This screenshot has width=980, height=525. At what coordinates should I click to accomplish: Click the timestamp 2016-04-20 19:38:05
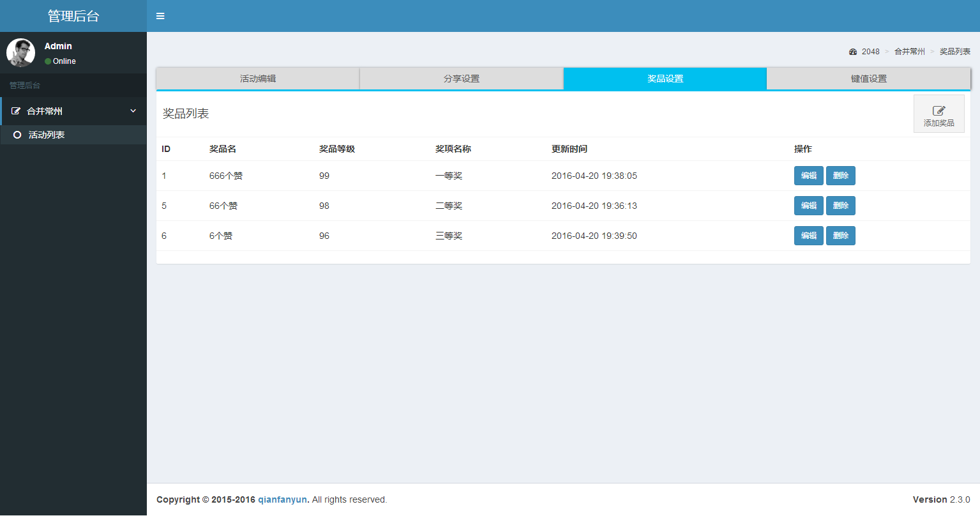(594, 176)
